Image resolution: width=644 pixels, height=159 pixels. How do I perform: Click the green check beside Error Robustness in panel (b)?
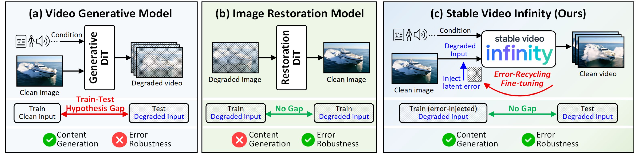pos(308,140)
